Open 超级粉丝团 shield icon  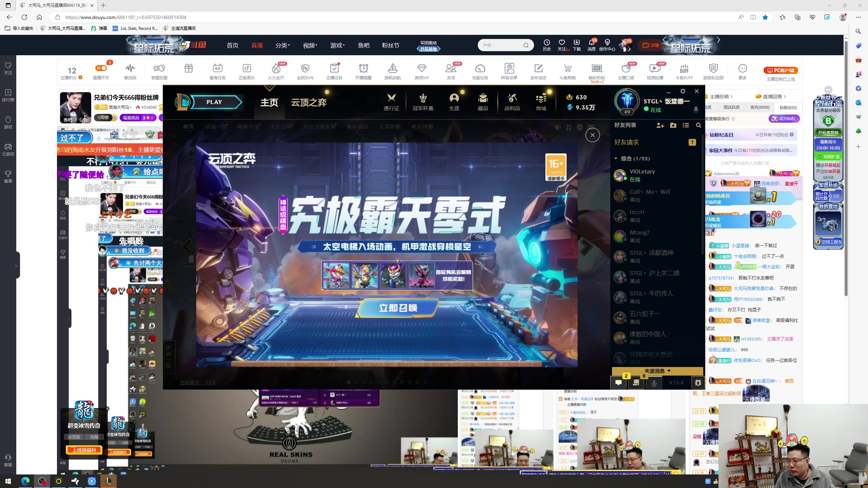[x=713, y=72]
